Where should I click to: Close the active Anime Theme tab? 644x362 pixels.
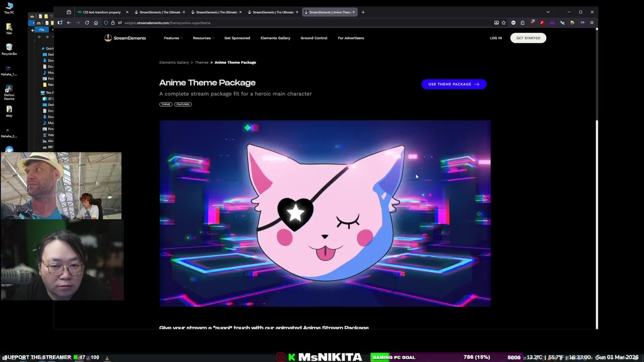353,12
